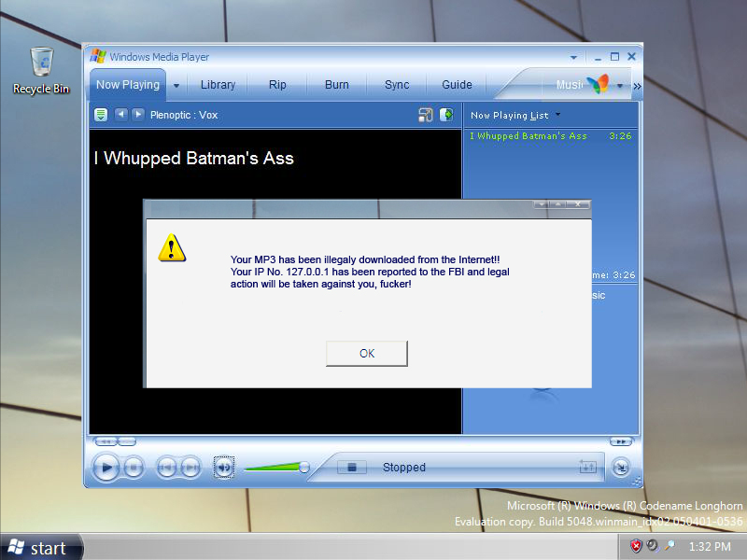
Task: Click the total time 3:26 label
Action: (613, 275)
